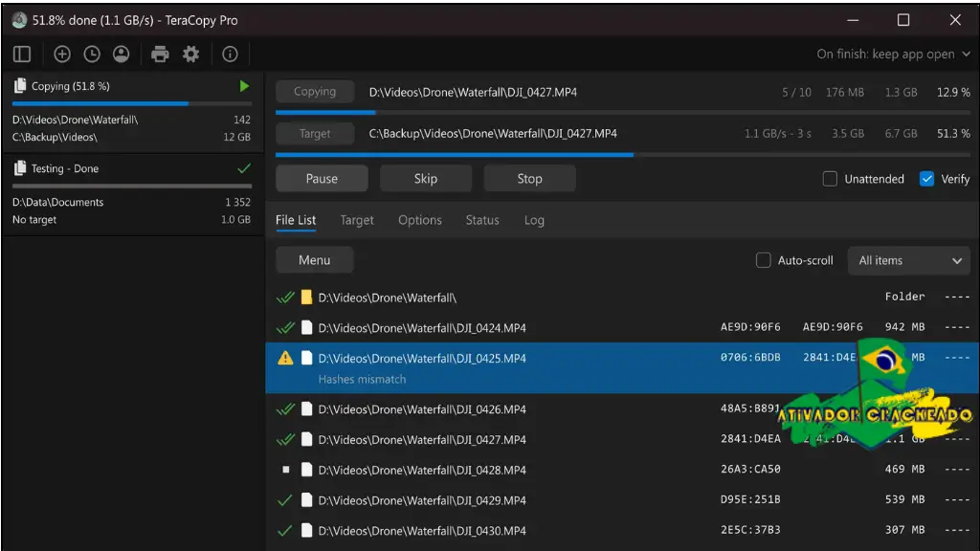Viewport: 980px width, 551px height.
Task: Click the 1.1 GB/s - 3 s speed text
Action: point(777,133)
